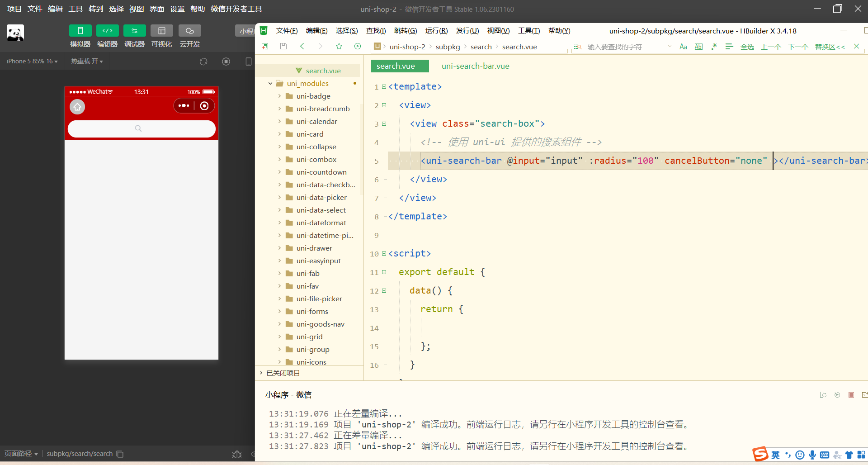Enable regular expression search mode
This screenshot has width=868, height=465.
[x=714, y=46]
